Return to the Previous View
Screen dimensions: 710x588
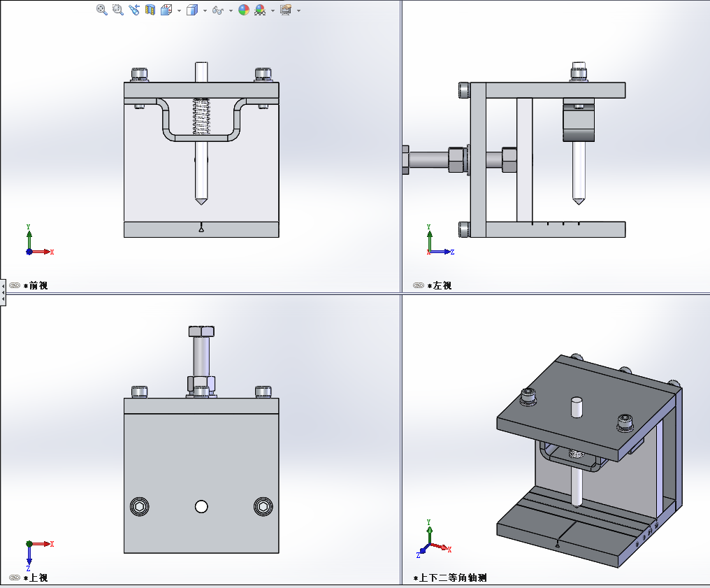point(134,10)
